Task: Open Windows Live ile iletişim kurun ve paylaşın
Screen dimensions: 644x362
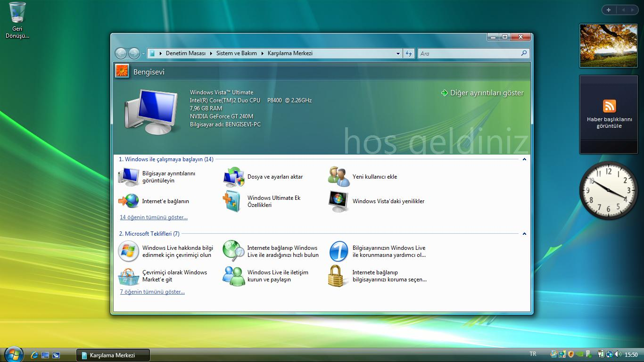Action: tap(266, 276)
